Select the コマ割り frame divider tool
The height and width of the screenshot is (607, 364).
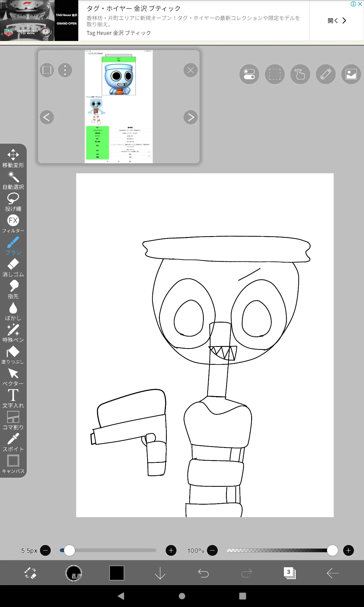[13, 421]
